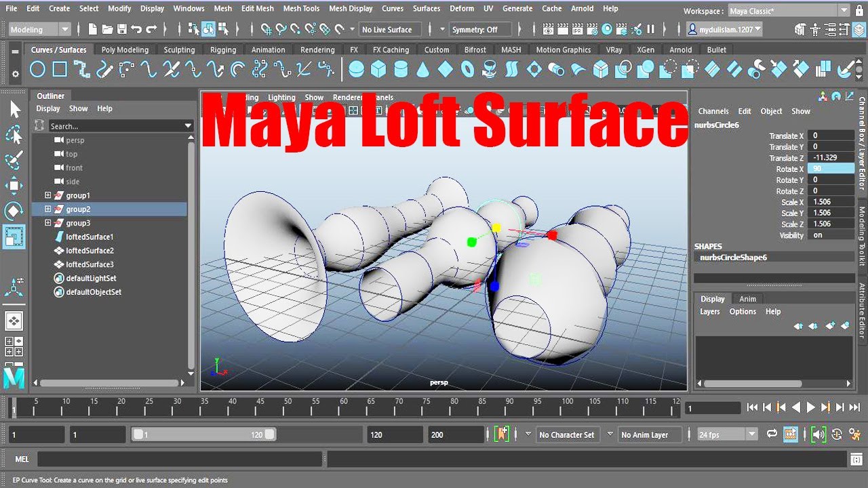This screenshot has height=488, width=868.
Task: Open the No Anim Layer dropdown arrow
Action: (x=610, y=434)
